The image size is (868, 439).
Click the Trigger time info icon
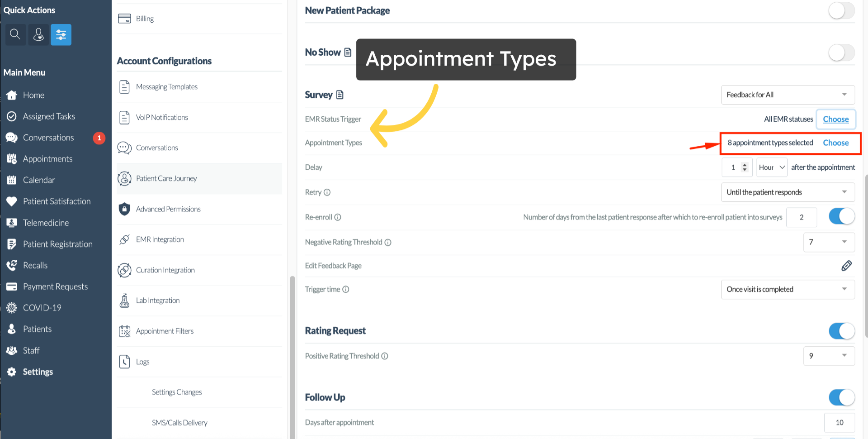[346, 289]
